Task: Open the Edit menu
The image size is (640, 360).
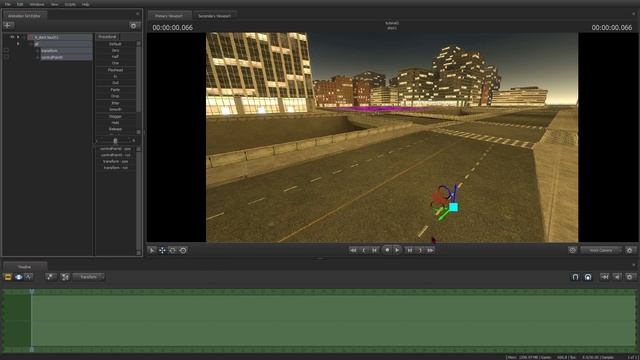Action: coord(20,4)
